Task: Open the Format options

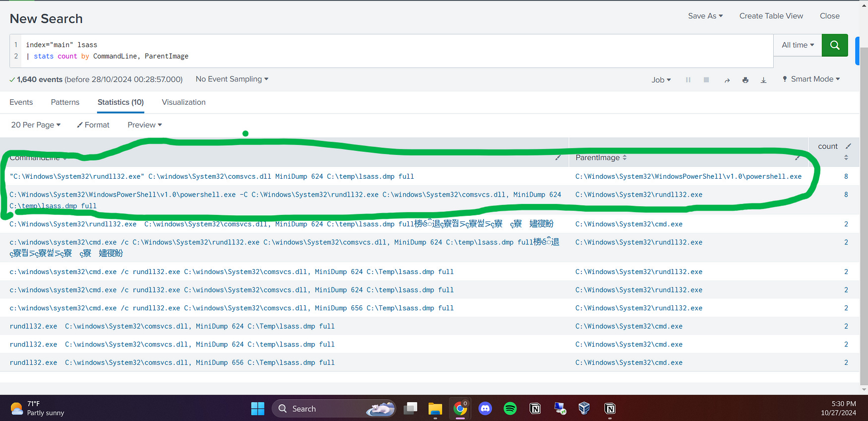Action: pos(93,125)
